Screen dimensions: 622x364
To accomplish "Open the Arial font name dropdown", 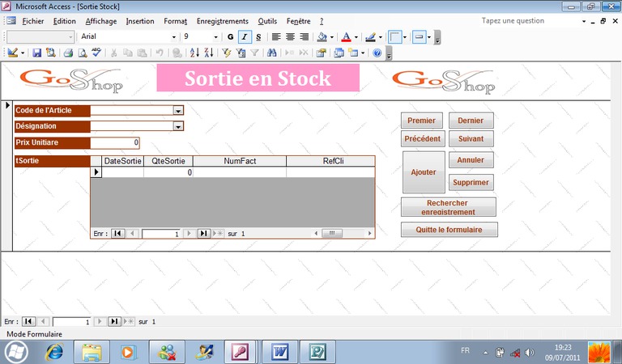I will [173, 36].
